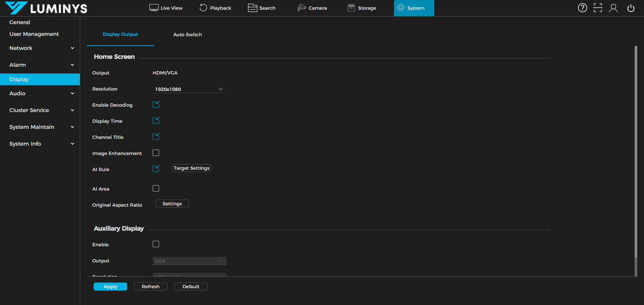Select User Management in the sidebar
The height and width of the screenshot is (305, 644).
34,34
